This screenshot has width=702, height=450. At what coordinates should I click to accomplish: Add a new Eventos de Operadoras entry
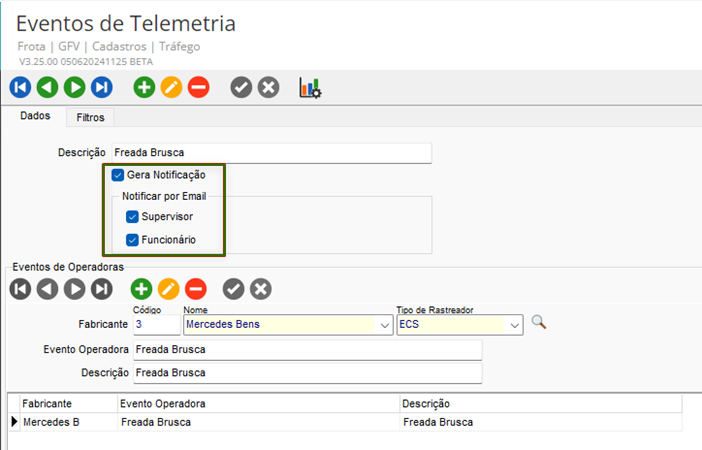(x=142, y=290)
